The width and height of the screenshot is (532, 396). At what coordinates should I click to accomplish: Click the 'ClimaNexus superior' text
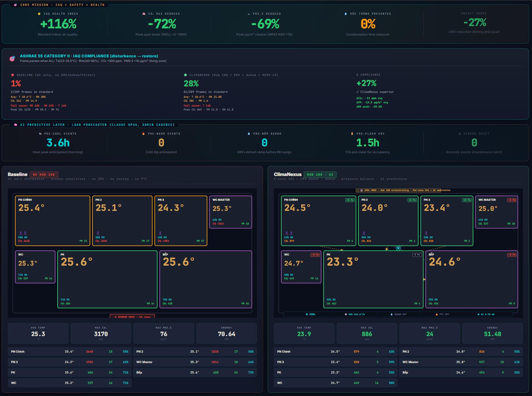coord(377,92)
